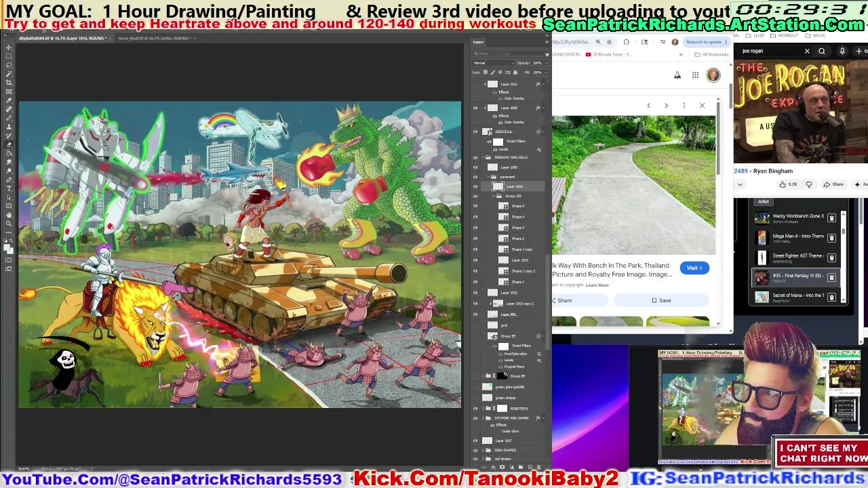Delete Street Fighter AST Theme track trash icon
This screenshot has height=488, width=868.
click(831, 258)
